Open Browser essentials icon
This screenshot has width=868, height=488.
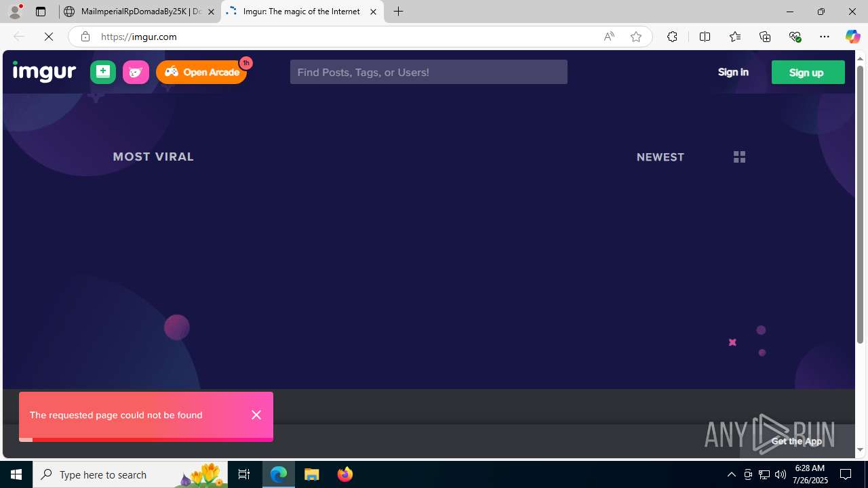point(795,37)
